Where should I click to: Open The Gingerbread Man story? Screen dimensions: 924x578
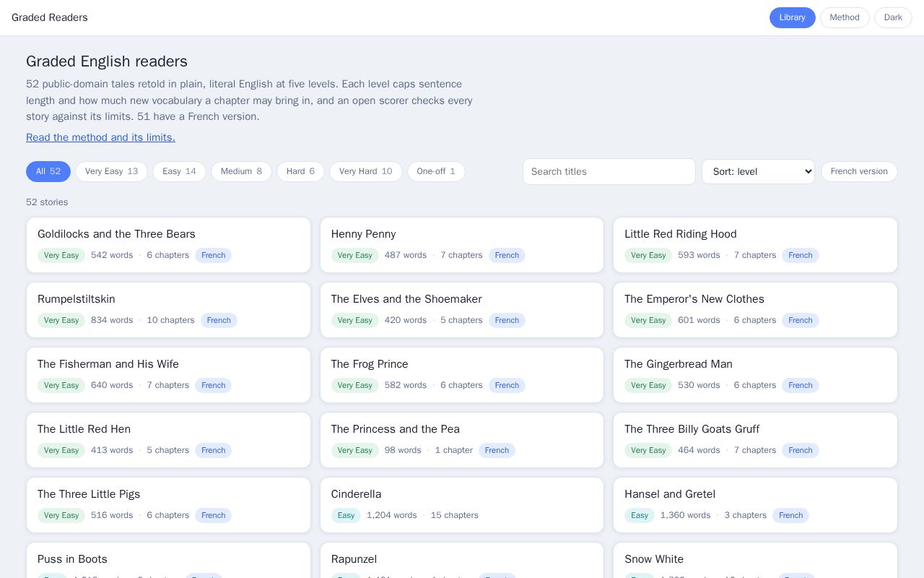(755, 375)
